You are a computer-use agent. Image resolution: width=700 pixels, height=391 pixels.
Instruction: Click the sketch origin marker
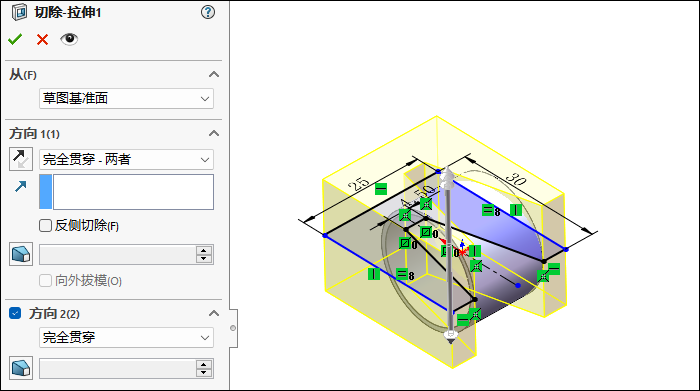[462, 252]
